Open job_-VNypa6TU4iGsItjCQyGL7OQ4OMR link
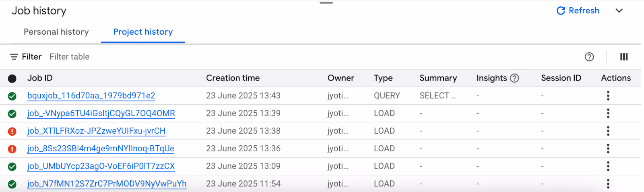 click(x=101, y=114)
